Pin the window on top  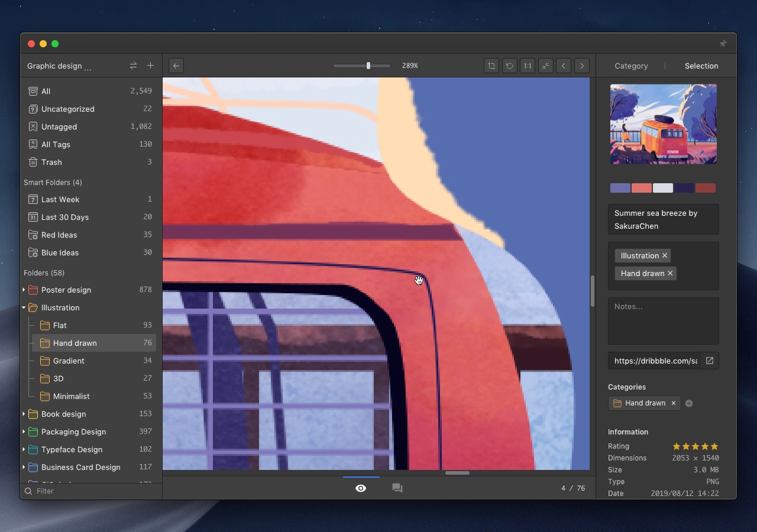(723, 44)
